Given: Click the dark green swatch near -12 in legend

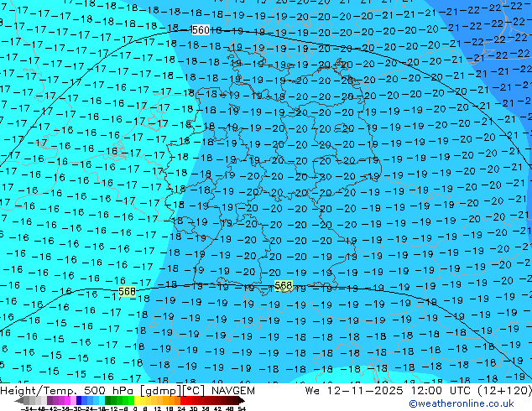Looking at the screenshot, I should point(107,400).
